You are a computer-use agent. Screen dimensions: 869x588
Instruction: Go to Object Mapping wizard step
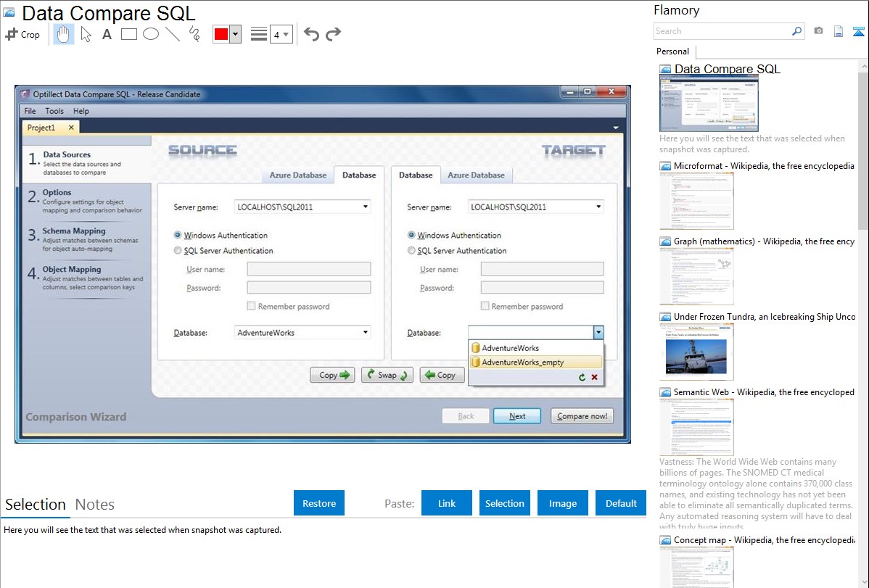(x=86, y=278)
